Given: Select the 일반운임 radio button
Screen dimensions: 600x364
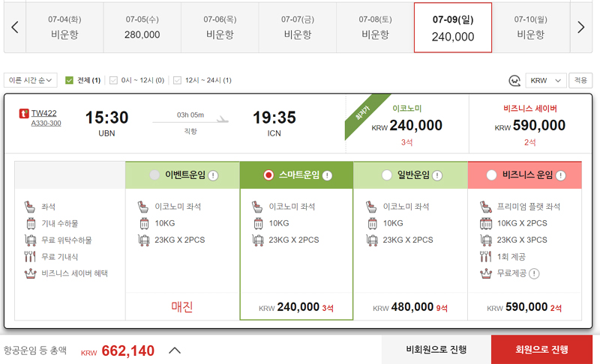Looking at the screenshot, I should tap(387, 175).
